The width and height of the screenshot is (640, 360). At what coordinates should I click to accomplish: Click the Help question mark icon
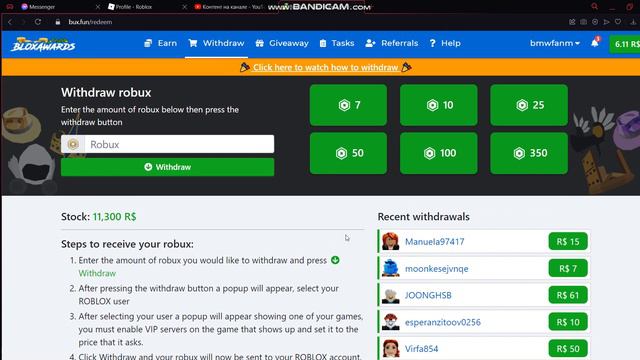433,43
